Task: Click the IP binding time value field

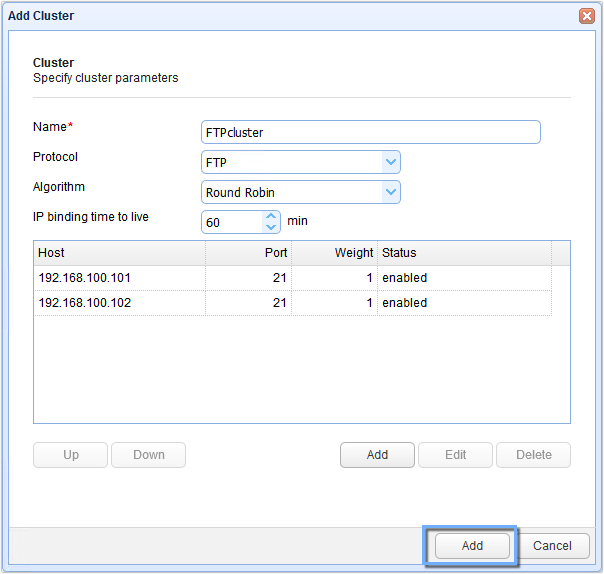Action: click(232, 222)
